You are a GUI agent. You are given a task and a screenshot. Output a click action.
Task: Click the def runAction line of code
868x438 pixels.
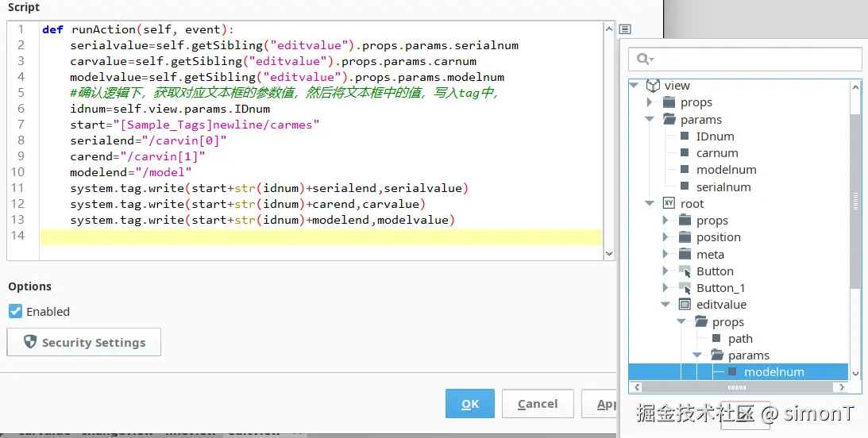click(x=138, y=29)
